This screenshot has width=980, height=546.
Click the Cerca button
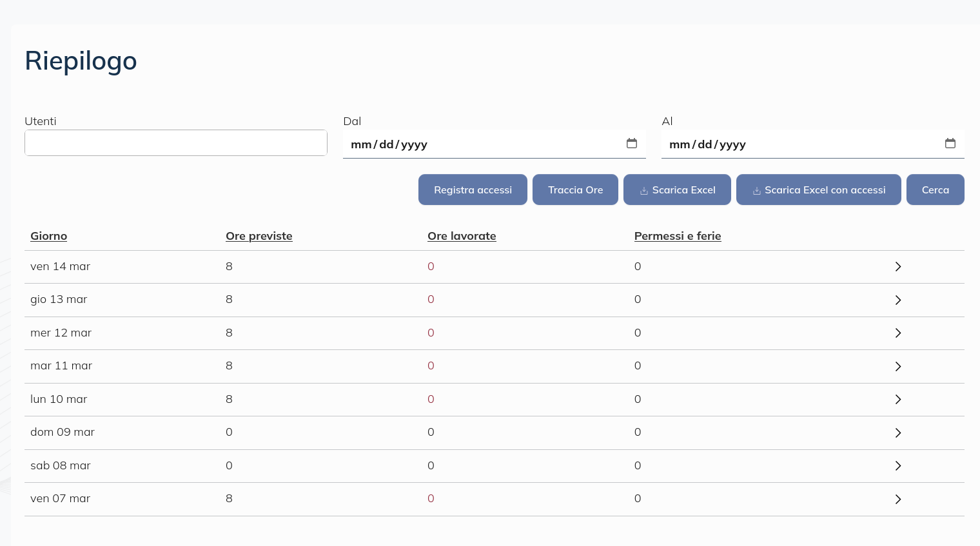point(936,190)
